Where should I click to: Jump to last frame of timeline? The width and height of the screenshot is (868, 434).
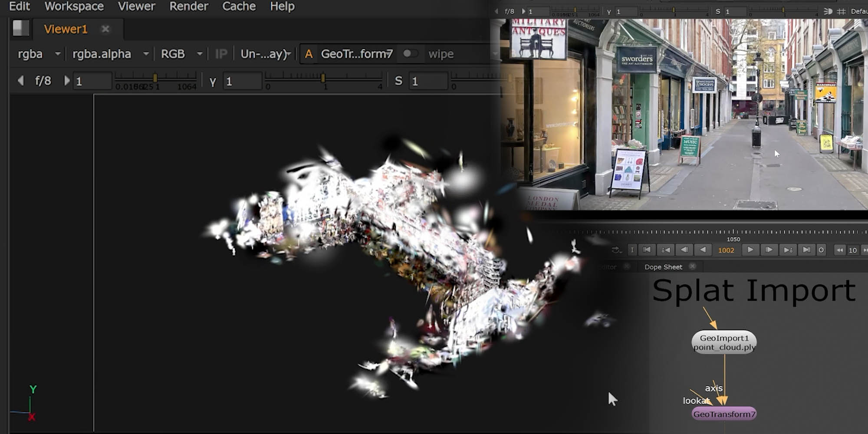click(806, 250)
